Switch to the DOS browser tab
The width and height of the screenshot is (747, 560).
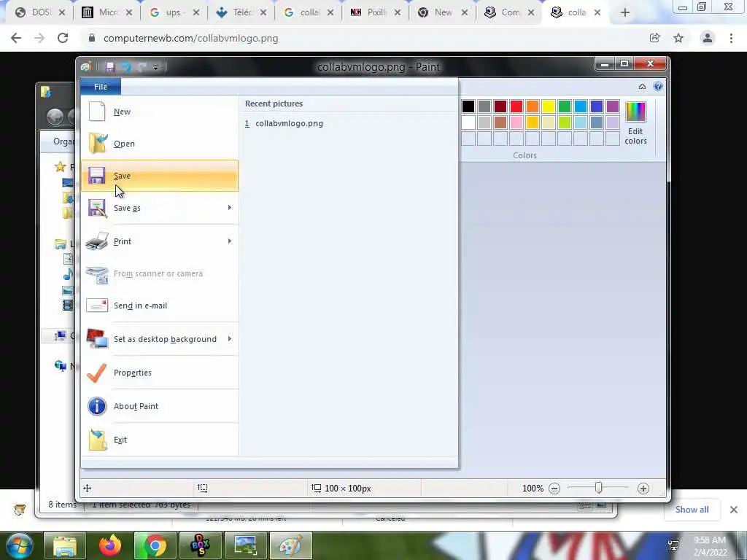[x=40, y=13]
